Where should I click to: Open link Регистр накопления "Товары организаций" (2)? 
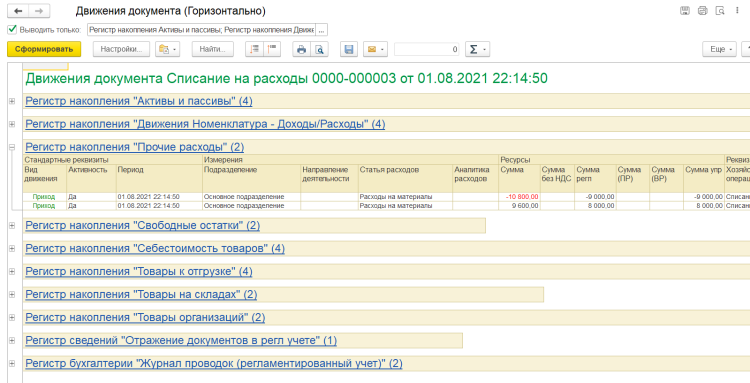point(145,317)
